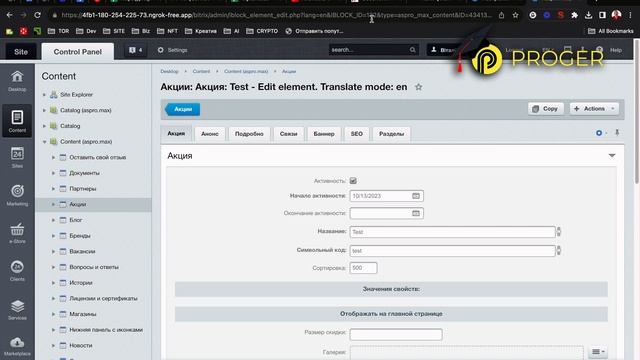Open the e-Store section icon
The height and width of the screenshot is (360, 640).
pos(17,233)
